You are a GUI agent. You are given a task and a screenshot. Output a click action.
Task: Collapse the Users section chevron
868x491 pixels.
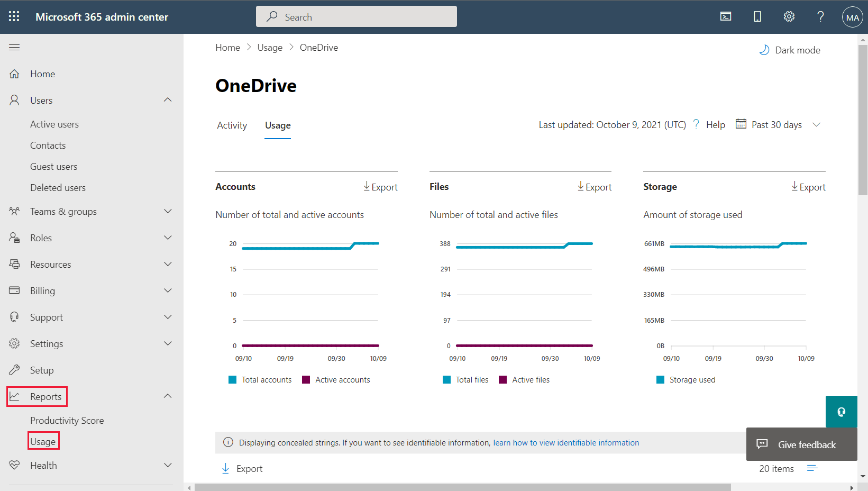[168, 100]
